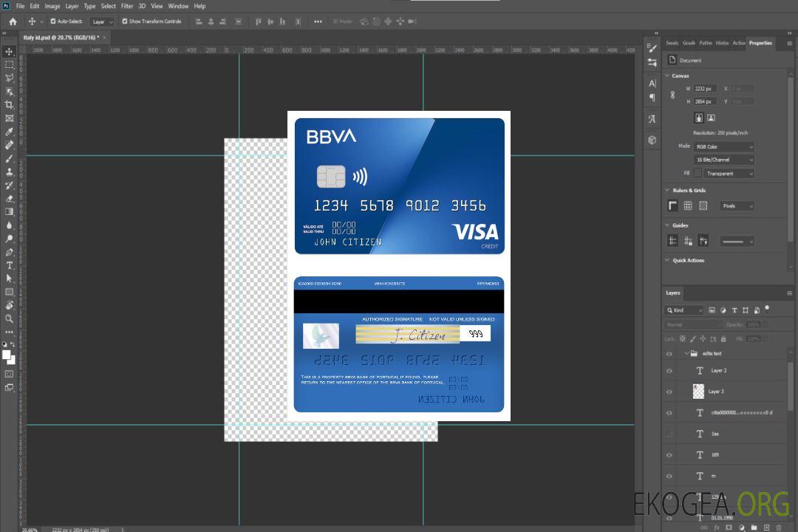Select the Path Selection tool
This screenshot has width=798, height=532.
[x=9, y=279]
